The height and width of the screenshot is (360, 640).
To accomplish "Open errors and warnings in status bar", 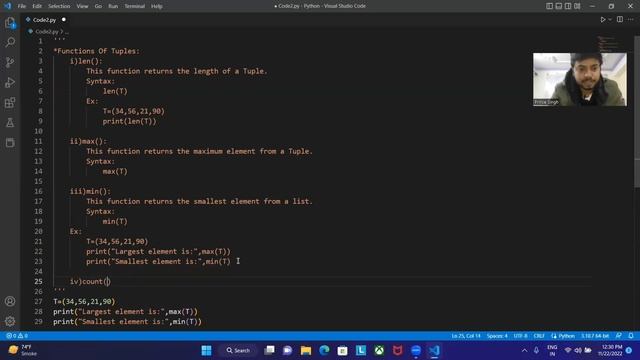I will pos(17,336).
